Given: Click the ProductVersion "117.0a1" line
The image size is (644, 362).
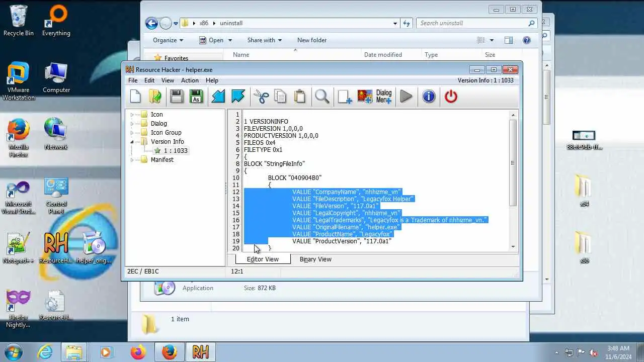Looking at the screenshot, I should tap(342, 241).
